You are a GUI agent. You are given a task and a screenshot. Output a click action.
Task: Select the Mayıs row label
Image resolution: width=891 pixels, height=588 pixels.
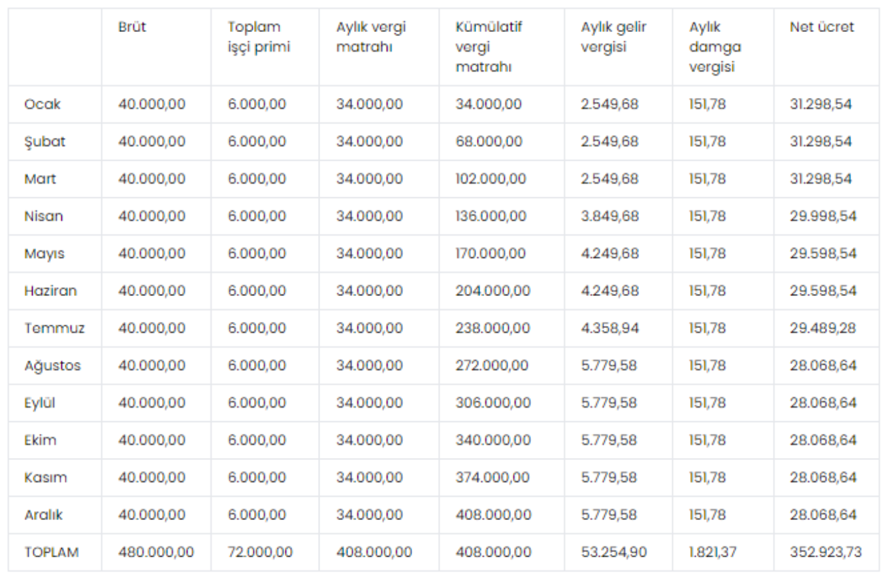point(44,253)
